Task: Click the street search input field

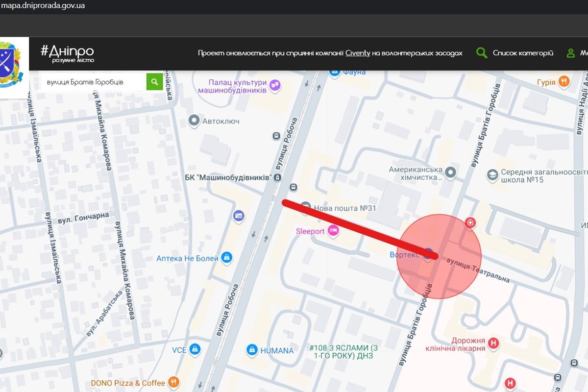Action: (93, 82)
